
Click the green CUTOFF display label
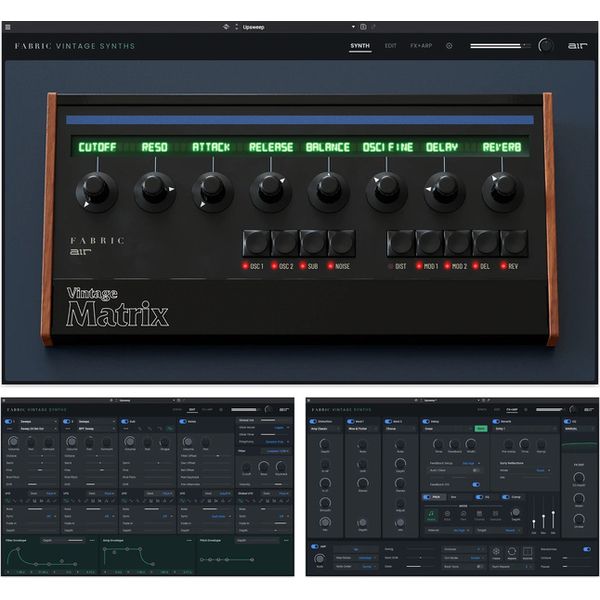point(97,147)
